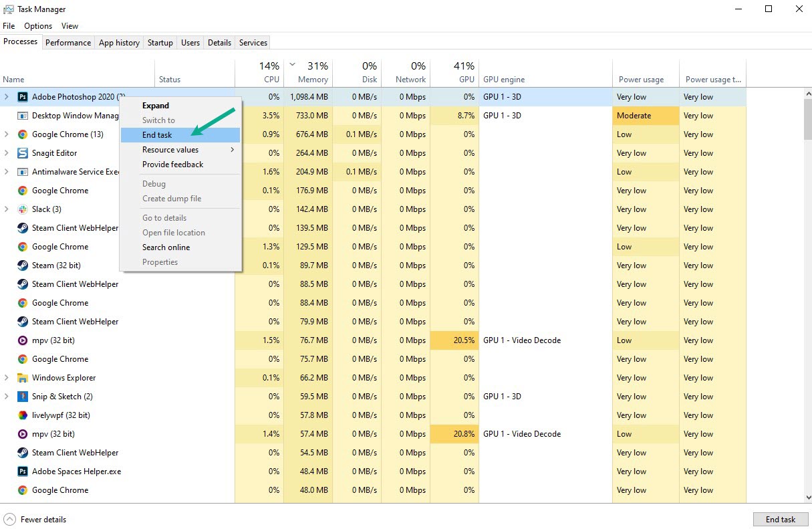This screenshot has height=529, width=812.
Task: Click Steam WebHelper icon in 139.5 MB row
Action: click(x=22, y=228)
